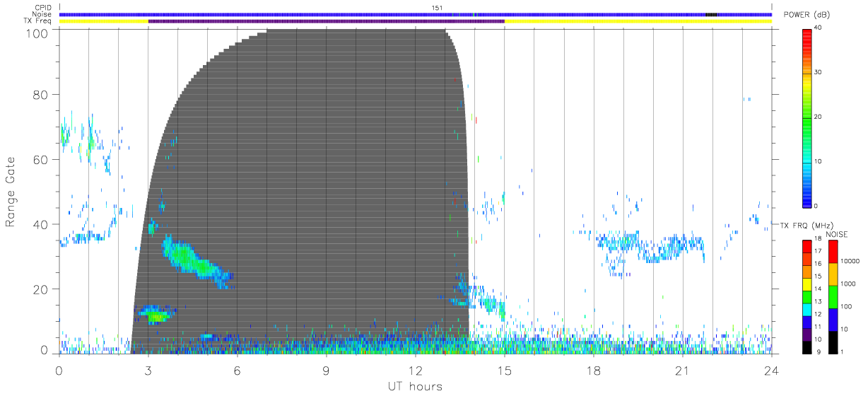Click the 100 label on NOISE scale
The height and width of the screenshot is (401, 868).
(845, 306)
